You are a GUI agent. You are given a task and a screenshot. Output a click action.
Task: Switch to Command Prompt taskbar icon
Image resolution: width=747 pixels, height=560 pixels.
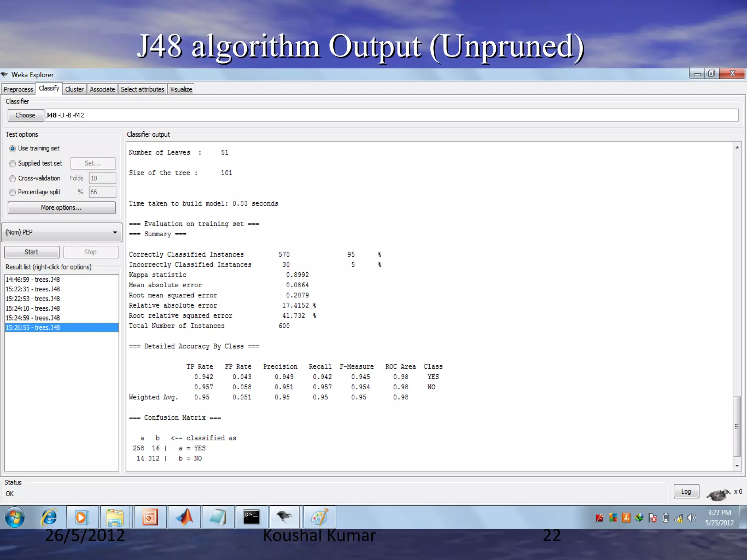pos(252,517)
